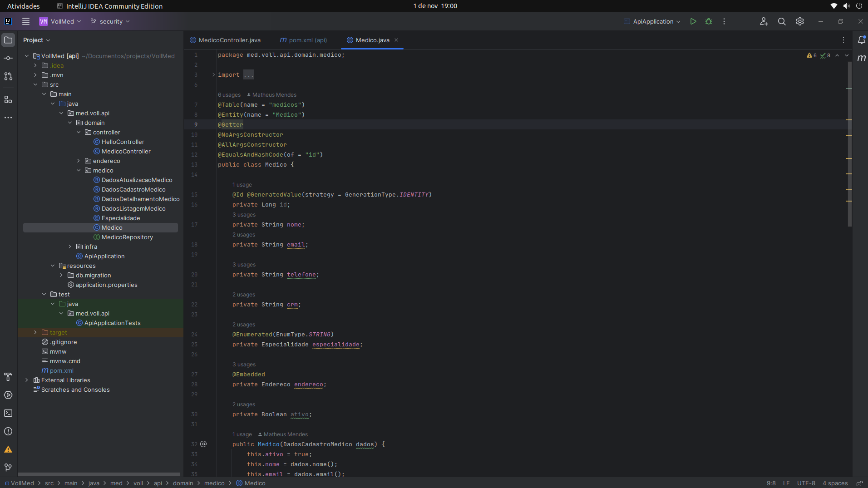The width and height of the screenshot is (868, 488).
Task: Toggle read-only lock in status bar
Action: (x=859, y=483)
